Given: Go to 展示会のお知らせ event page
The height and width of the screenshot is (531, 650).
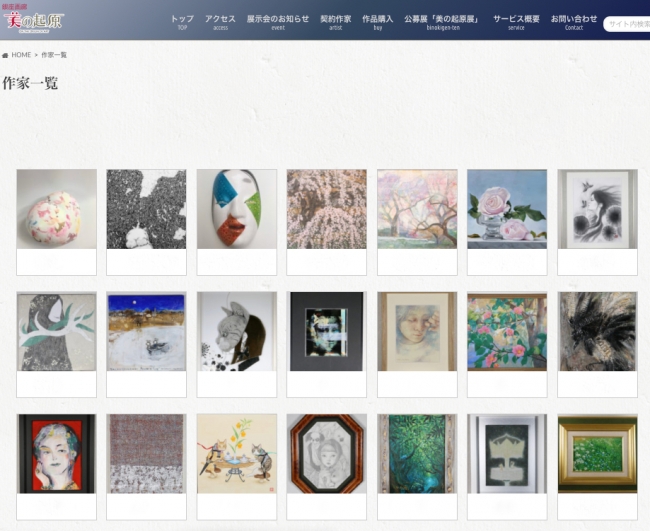Looking at the screenshot, I should [x=278, y=22].
